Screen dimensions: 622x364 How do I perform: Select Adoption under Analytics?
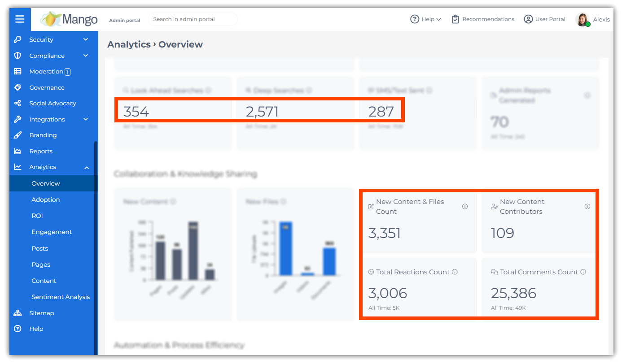(x=45, y=199)
